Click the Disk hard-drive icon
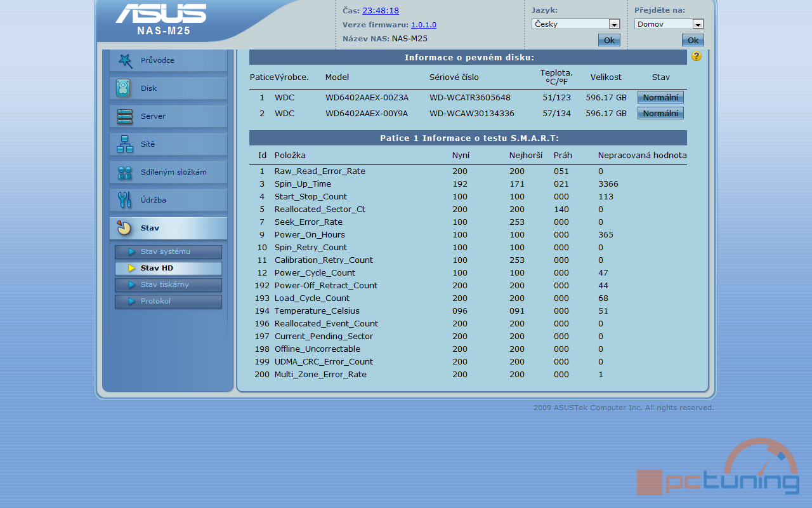This screenshot has width=812, height=508. click(124, 88)
